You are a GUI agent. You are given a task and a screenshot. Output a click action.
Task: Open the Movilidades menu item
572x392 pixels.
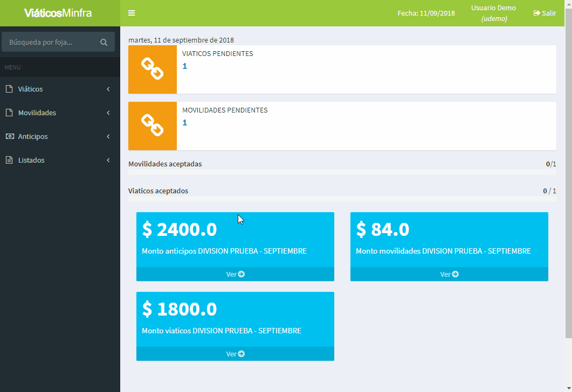click(x=37, y=113)
